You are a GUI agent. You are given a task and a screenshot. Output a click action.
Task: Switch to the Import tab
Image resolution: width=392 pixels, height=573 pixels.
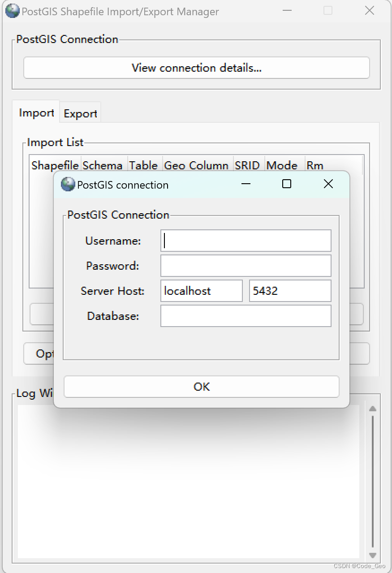pyautogui.click(x=36, y=112)
